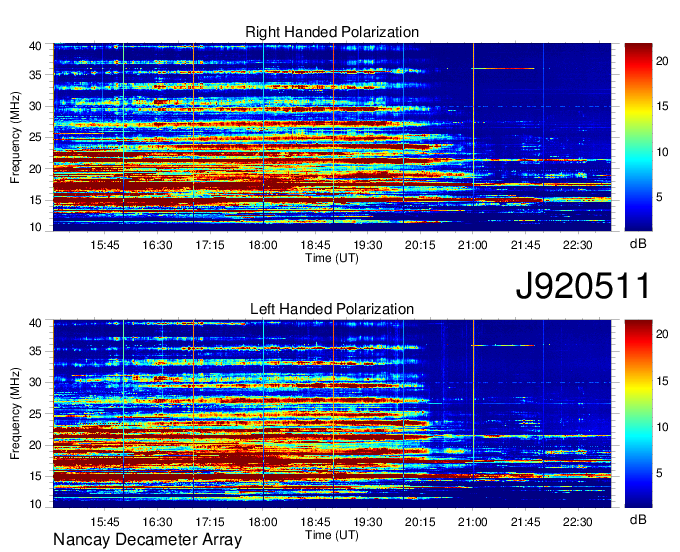This screenshot has height=552, width=680.
Task: Click the 19:30 tick label on bottom plot
Action: tap(368, 521)
